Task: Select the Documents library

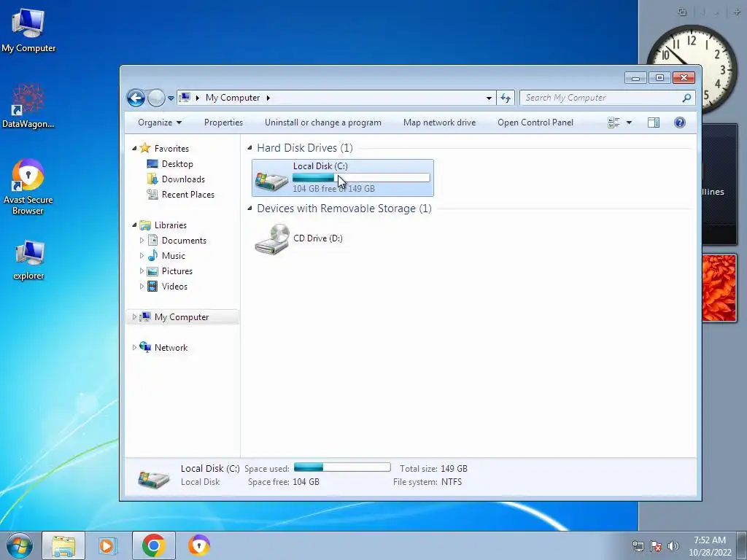Action: [184, 241]
